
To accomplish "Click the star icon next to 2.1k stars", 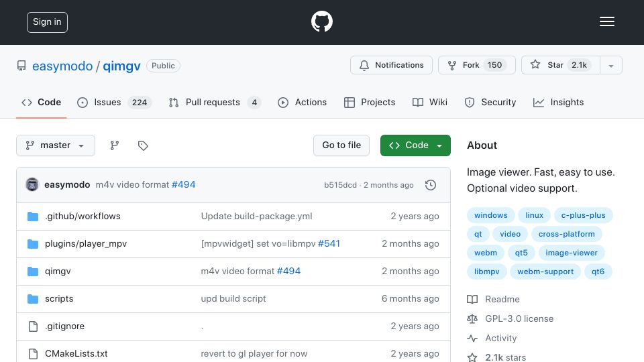I will pos(472,357).
